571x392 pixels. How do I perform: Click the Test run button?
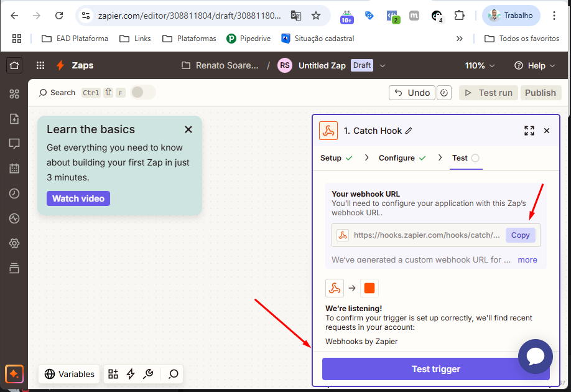488,93
